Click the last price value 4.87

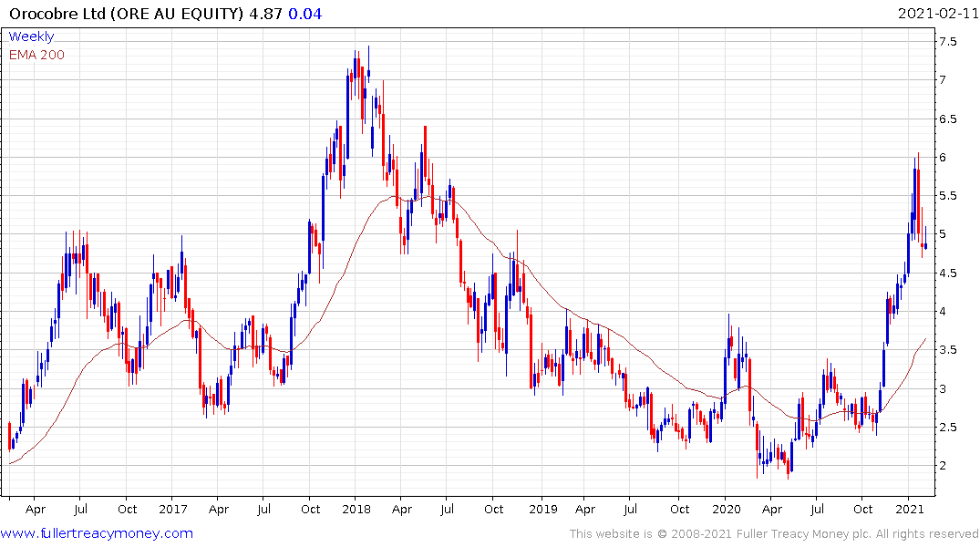click(265, 13)
